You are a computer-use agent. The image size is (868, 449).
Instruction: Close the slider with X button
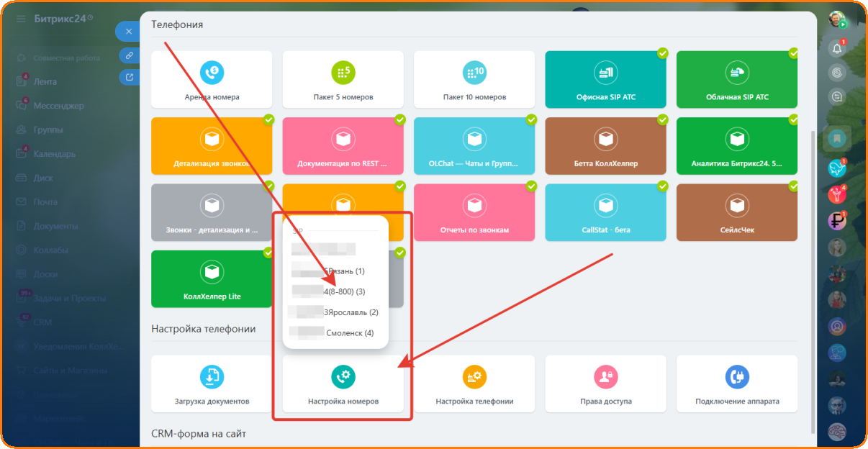point(128,32)
